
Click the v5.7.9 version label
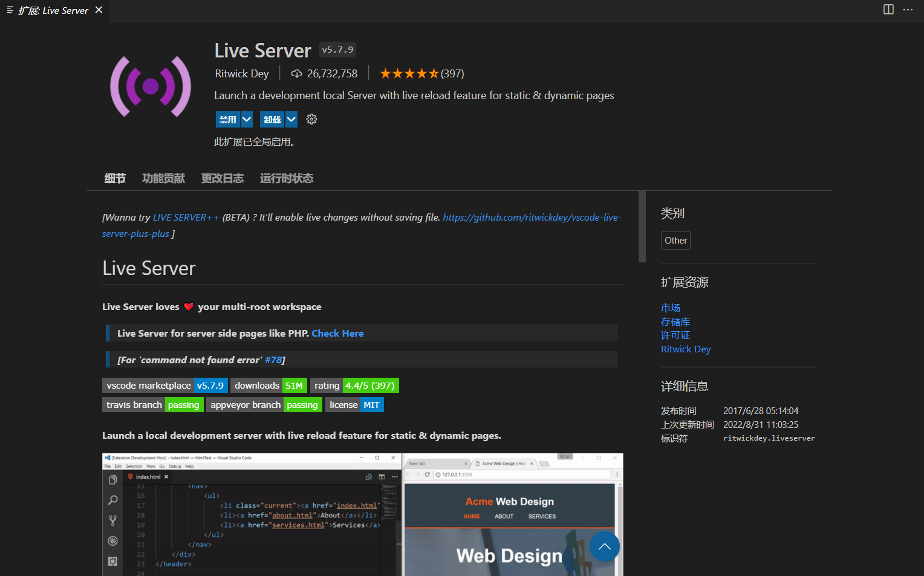pos(337,50)
